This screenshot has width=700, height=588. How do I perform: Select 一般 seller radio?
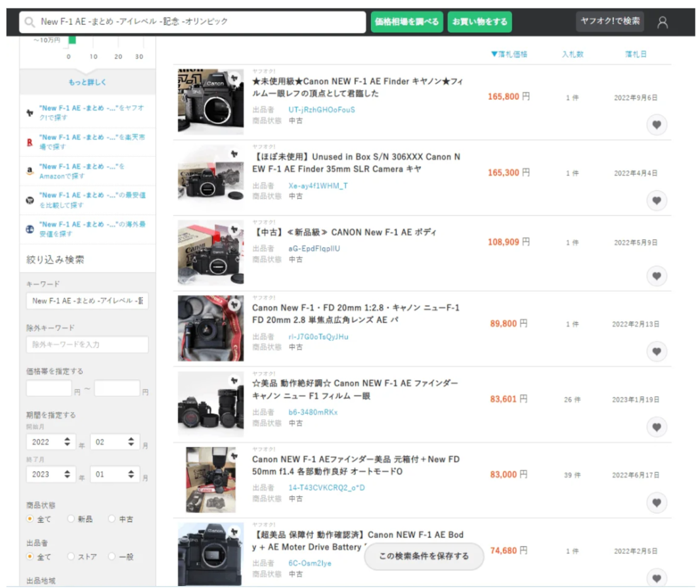point(112,556)
